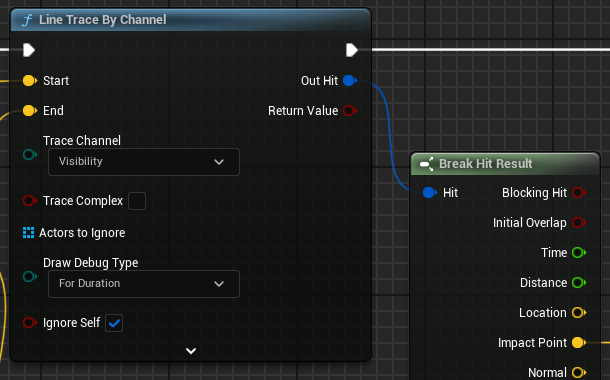Select the Line Trace By Channel node title
Image resolution: width=610 pixels, height=380 pixels.
pyautogui.click(x=103, y=20)
